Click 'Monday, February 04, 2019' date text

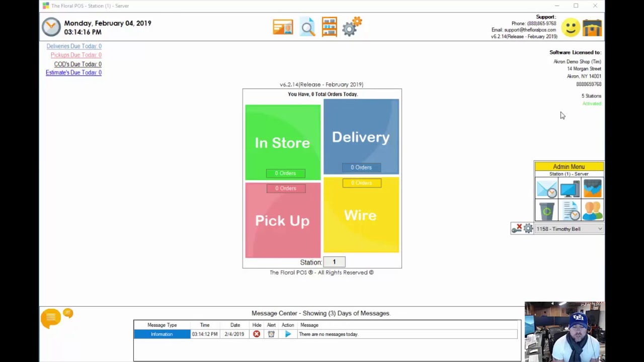(108, 23)
